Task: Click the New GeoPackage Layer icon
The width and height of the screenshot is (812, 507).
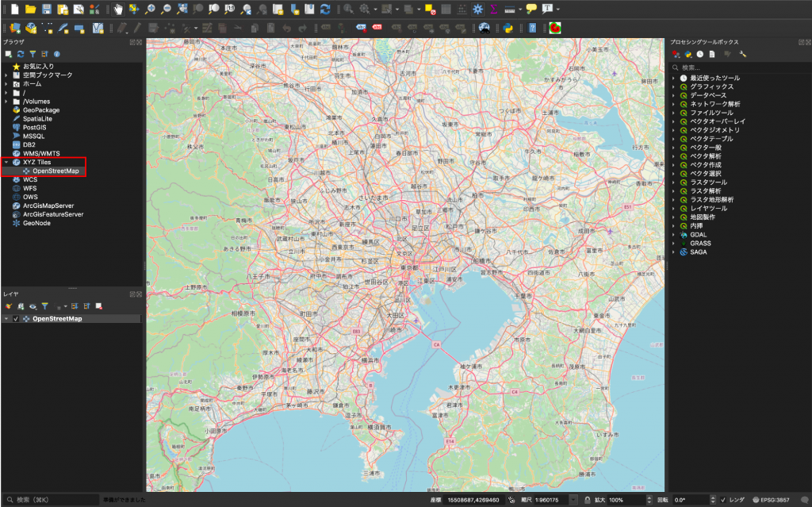Action: 31,28
